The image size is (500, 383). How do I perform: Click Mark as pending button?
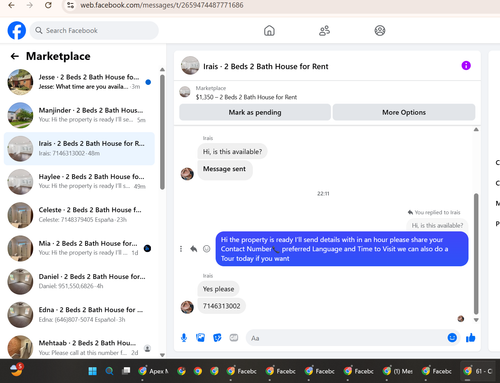click(x=255, y=112)
